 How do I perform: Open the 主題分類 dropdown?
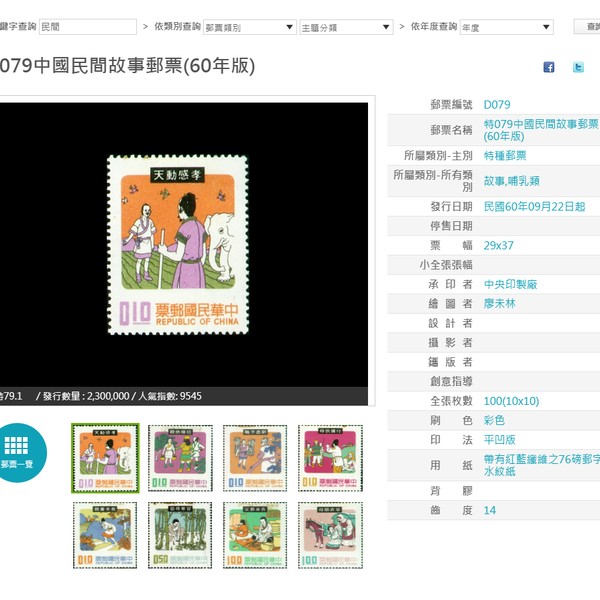click(x=346, y=27)
